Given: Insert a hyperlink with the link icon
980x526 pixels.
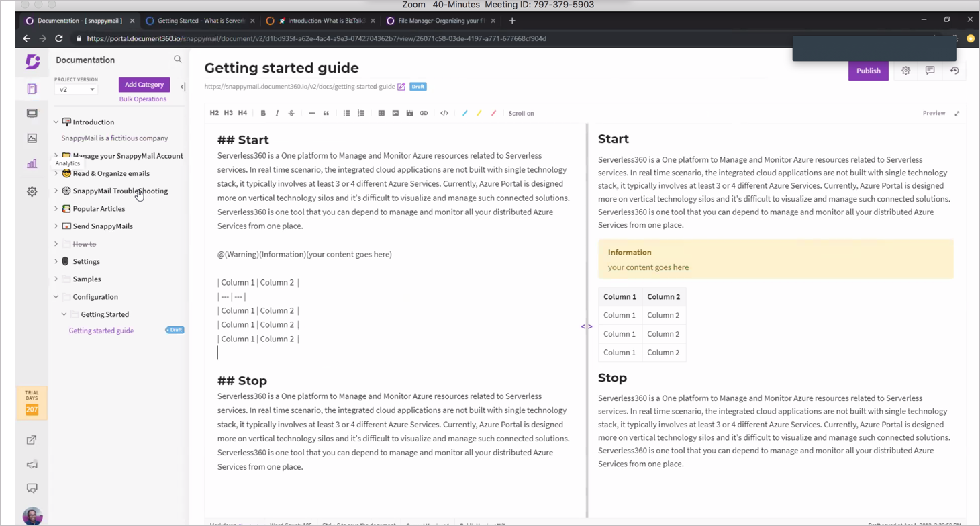Looking at the screenshot, I should click(424, 113).
